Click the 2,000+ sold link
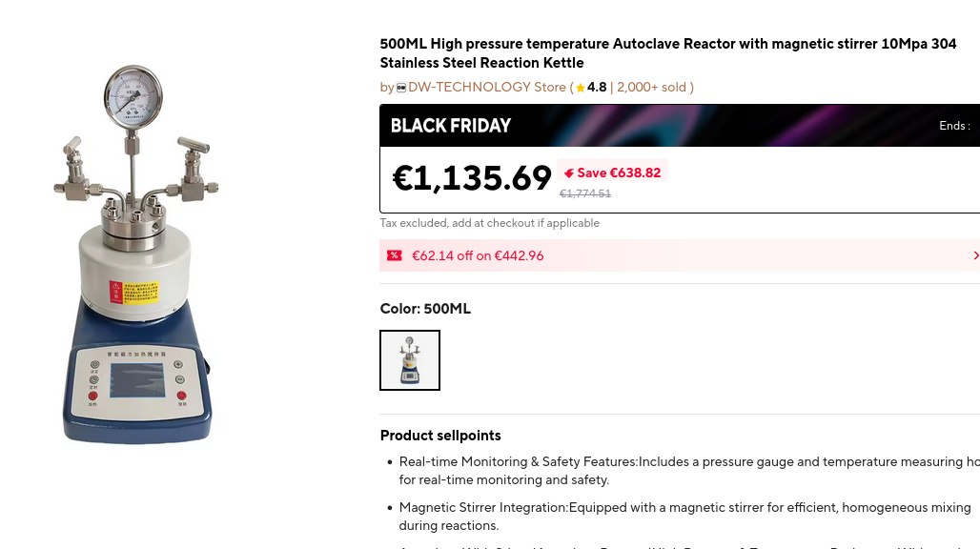The image size is (980, 549). (651, 88)
